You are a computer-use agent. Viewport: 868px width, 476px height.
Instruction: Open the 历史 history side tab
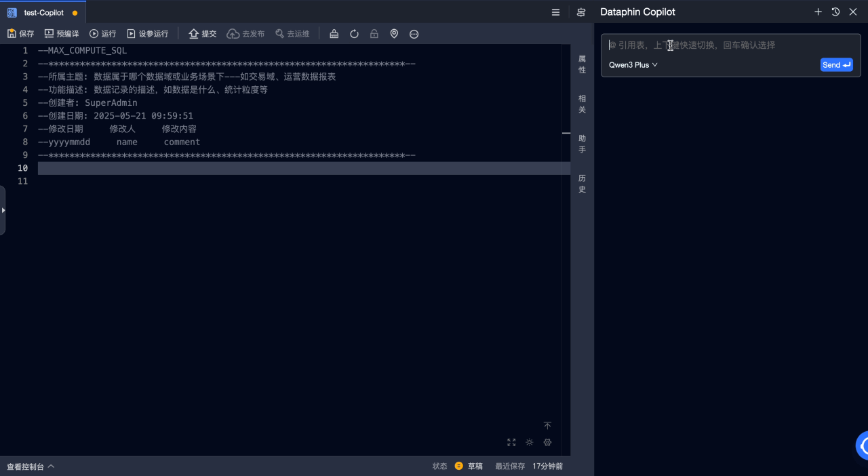(582, 184)
